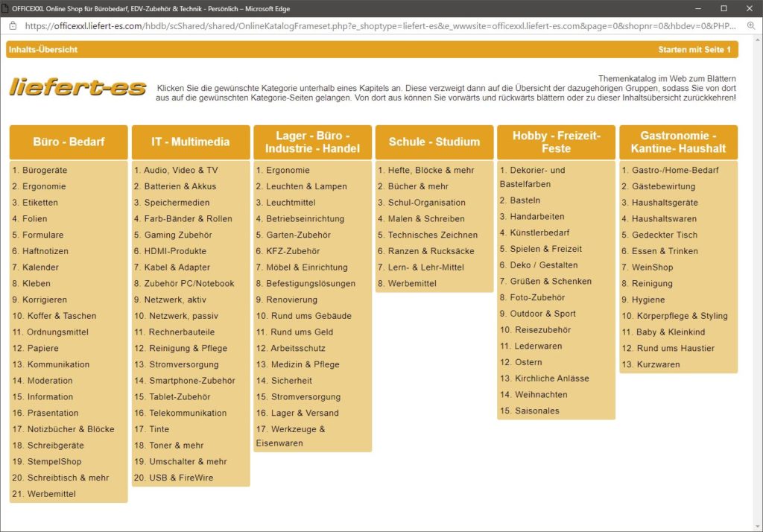The width and height of the screenshot is (763, 532).
Task: Open 'Dekorier- und Bastelfarben' category
Action: 533,177
